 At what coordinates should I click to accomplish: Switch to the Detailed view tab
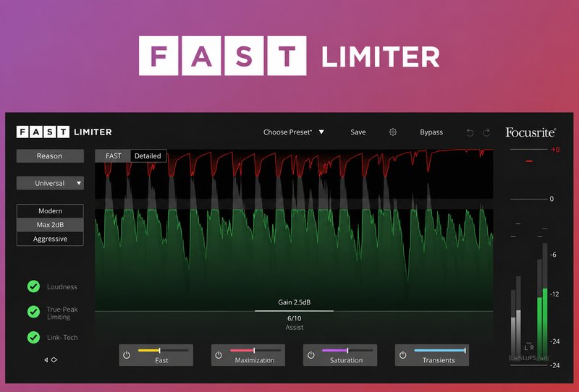[148, 155]
